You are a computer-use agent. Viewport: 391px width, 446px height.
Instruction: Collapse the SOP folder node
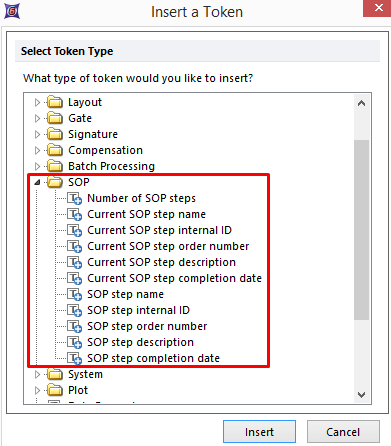37,182
